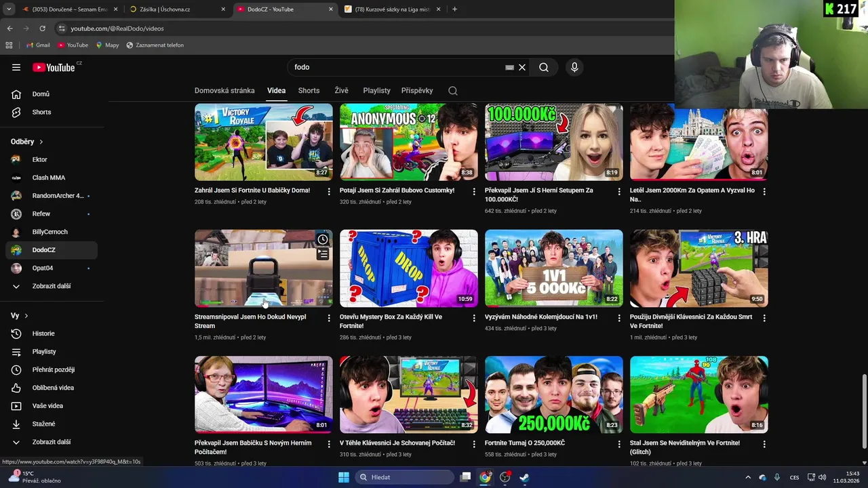Open Zaznamenat telefon bookmark
The image size is (868, 488).
[x=155, y=45]
